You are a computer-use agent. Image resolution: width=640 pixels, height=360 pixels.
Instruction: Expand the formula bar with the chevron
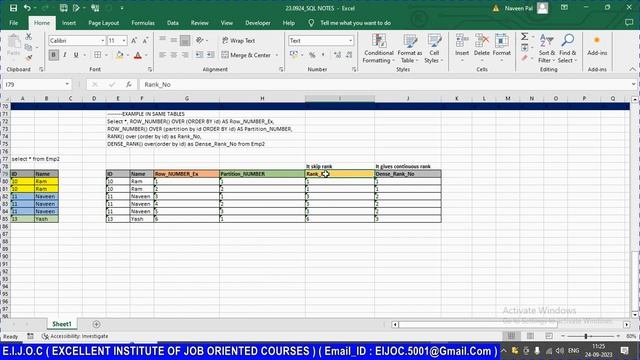coord(633,84)
